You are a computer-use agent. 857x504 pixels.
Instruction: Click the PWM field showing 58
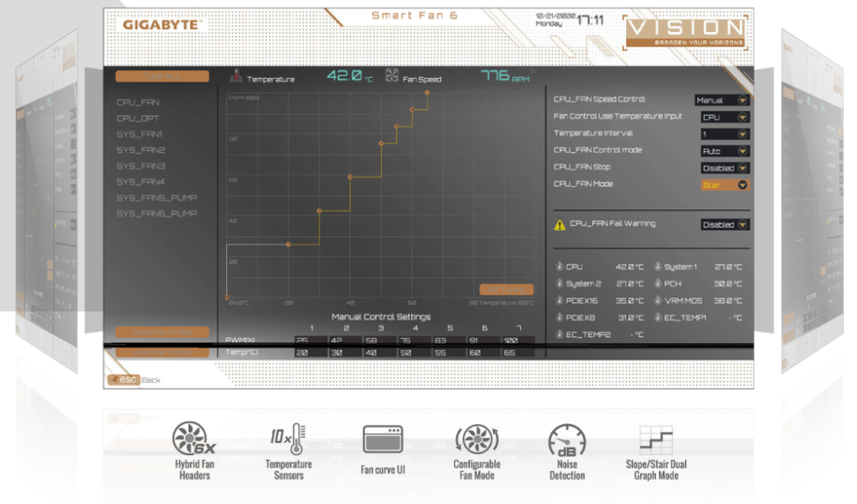[x=380, y=340]
